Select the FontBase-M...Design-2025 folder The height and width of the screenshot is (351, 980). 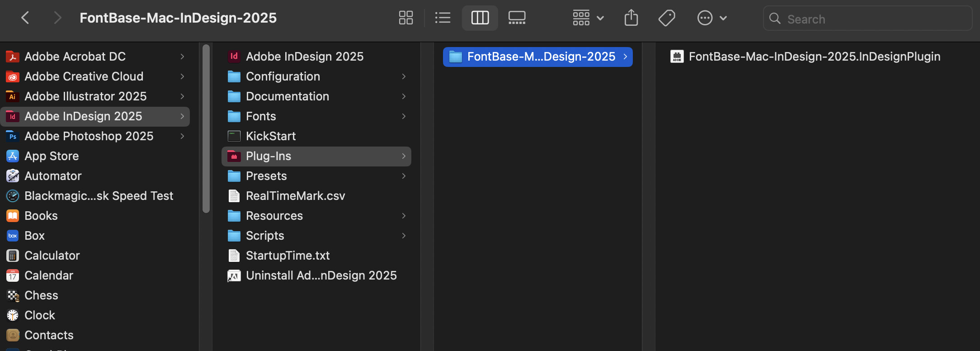click(538, 57)
